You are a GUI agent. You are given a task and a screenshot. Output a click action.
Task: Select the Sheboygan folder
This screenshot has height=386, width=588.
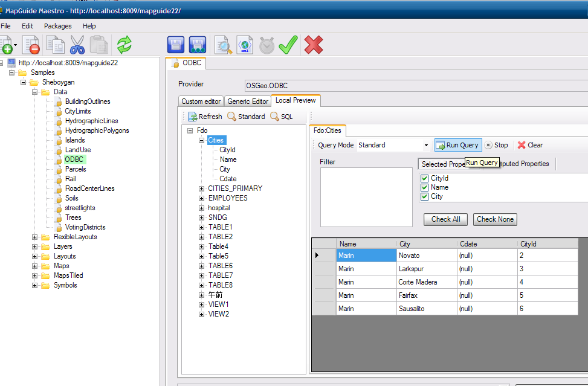tap(58, 82)
